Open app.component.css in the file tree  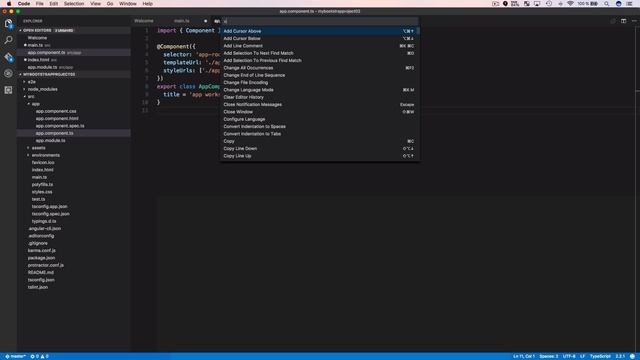[x=56, y=111]
